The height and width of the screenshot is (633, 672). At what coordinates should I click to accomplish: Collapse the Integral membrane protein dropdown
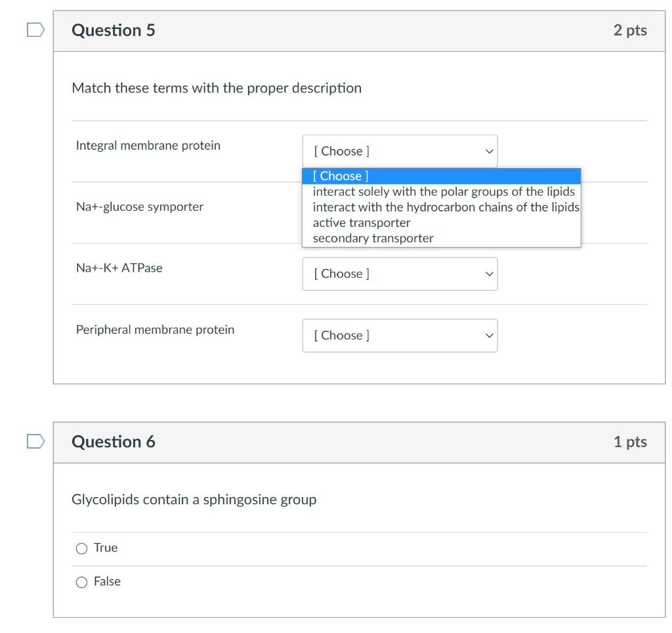tap(400, 151)
